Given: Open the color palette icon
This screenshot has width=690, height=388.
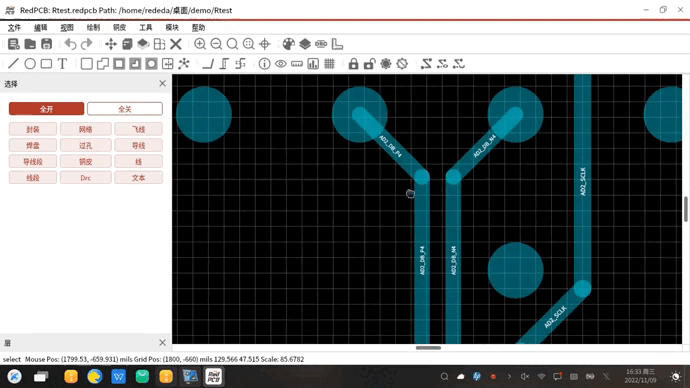Looking at the screenshot, I should coord(289,44).
